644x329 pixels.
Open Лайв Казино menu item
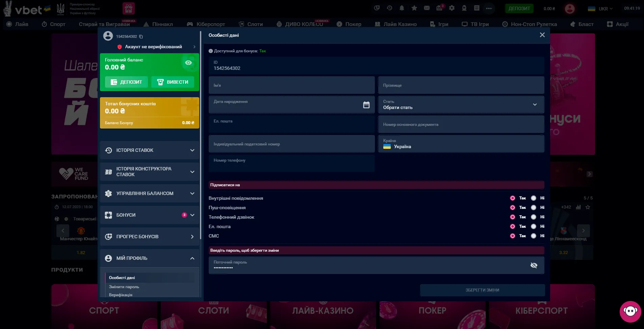tap(396, 24)
